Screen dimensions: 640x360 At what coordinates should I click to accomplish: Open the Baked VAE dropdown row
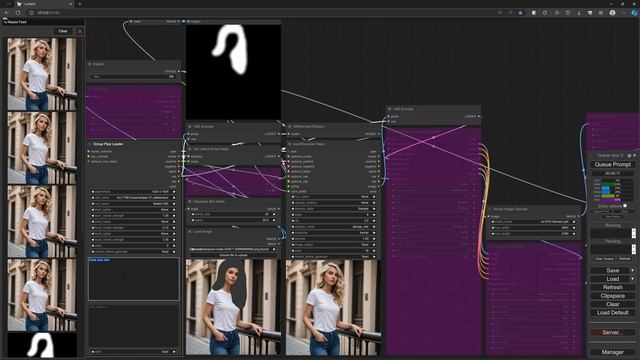pos(133,204)
